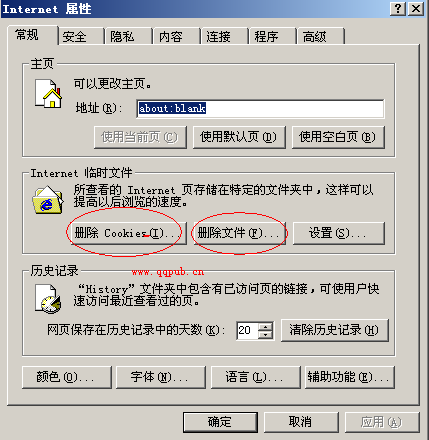Open temporary files 设置 dialog
The width and height of the screenshot is (429, 440).
click(x=339, y=233)
